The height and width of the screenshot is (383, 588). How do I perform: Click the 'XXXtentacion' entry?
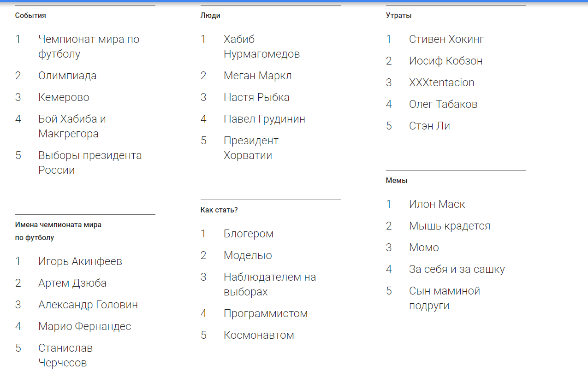(x=441, y=82)
